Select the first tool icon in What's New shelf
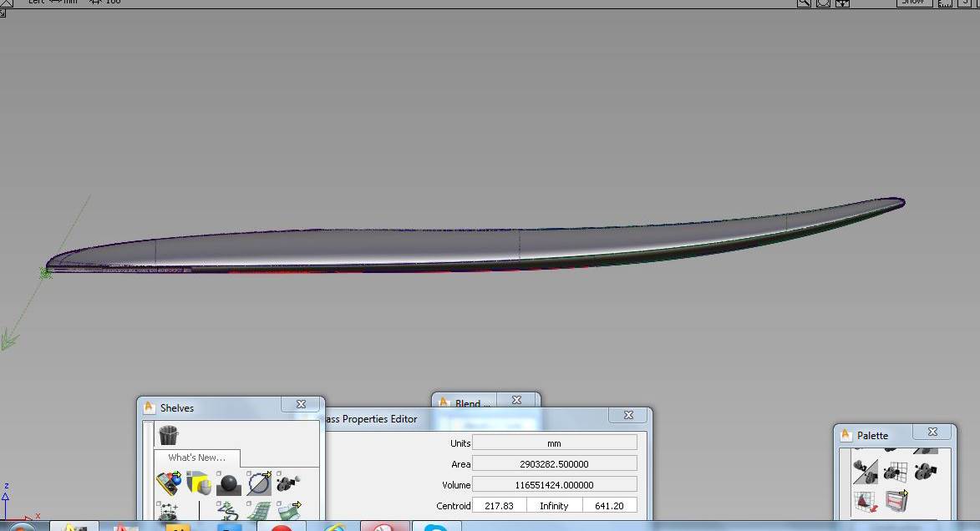This screenshot has height=531, width=980. [x=168, y=483]
